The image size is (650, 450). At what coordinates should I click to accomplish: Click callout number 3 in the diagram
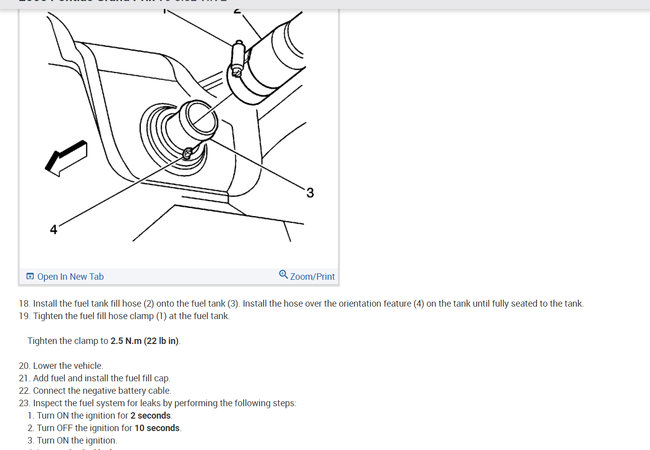pos(310,193)
